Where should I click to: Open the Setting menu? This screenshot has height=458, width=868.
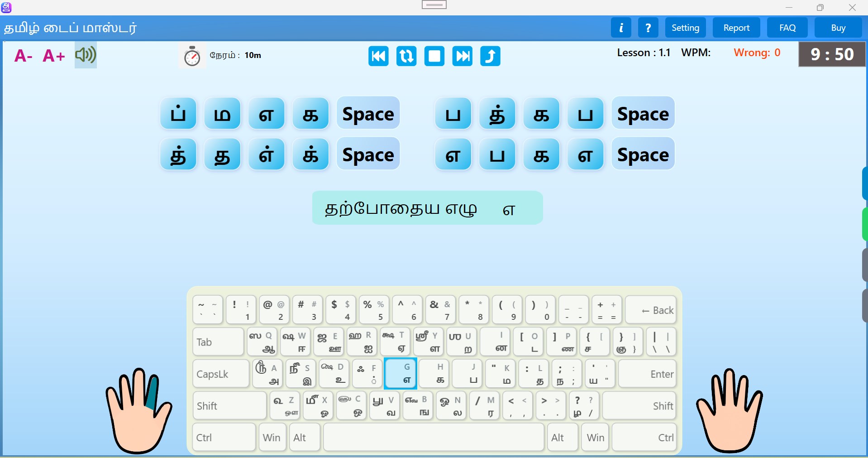685,28
